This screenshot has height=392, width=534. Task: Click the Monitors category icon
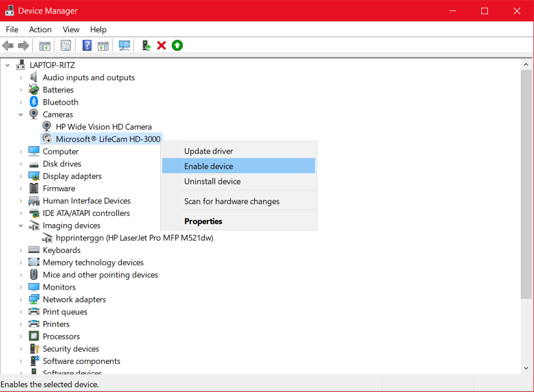pos(34,287)
